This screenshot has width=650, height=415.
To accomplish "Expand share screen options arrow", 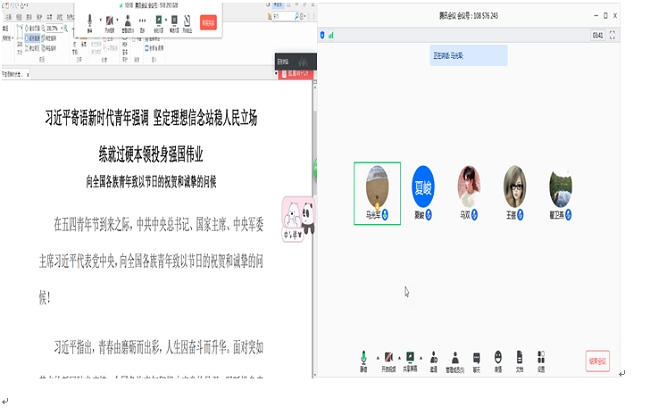I will (422, 357).
